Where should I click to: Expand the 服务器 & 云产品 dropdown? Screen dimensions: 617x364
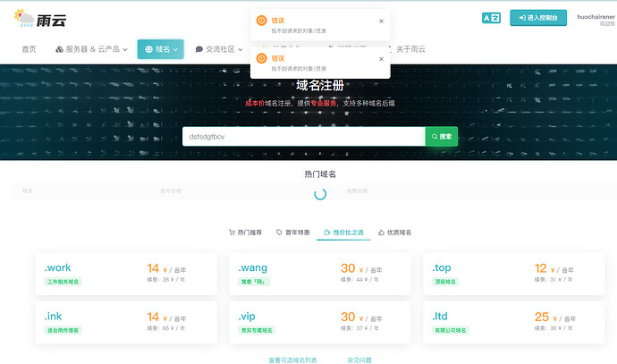click(x=91, y=49)
